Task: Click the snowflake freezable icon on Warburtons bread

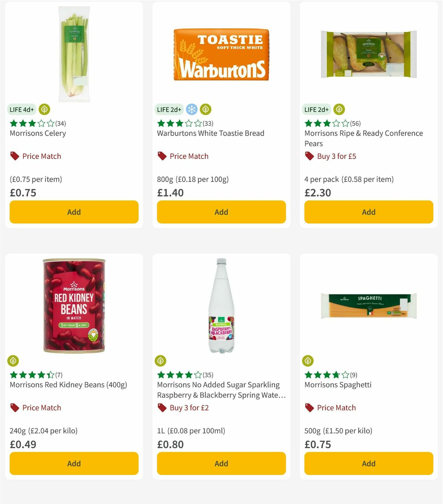Action: [191, 109]
